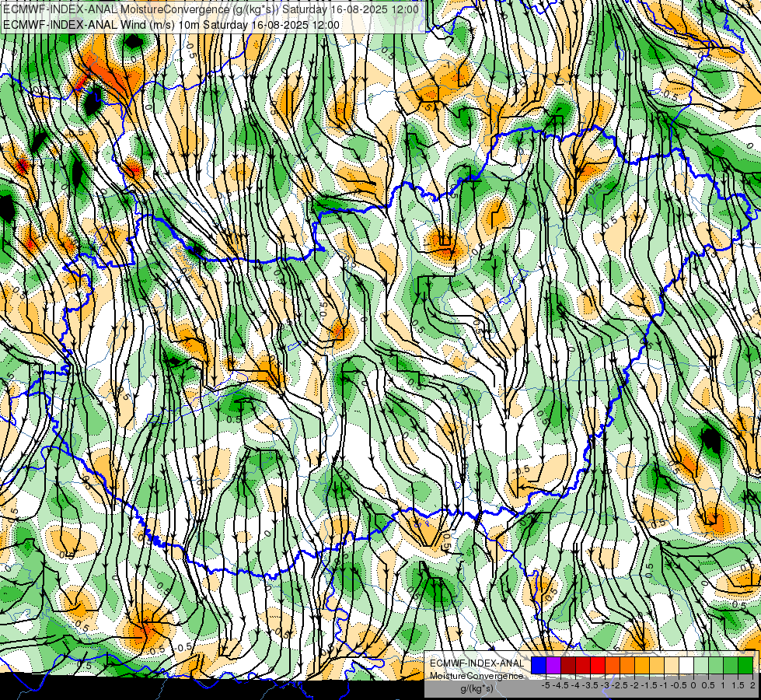Click the MoistureConvergence title line at top
Viewport: 761px width, 700px height.
pyautogui.click(x=211, y=9)
